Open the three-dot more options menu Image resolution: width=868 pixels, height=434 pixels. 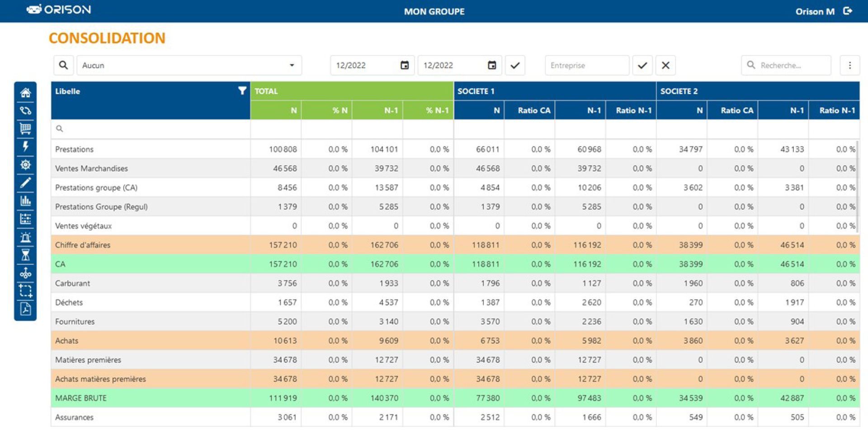(849, 66)
